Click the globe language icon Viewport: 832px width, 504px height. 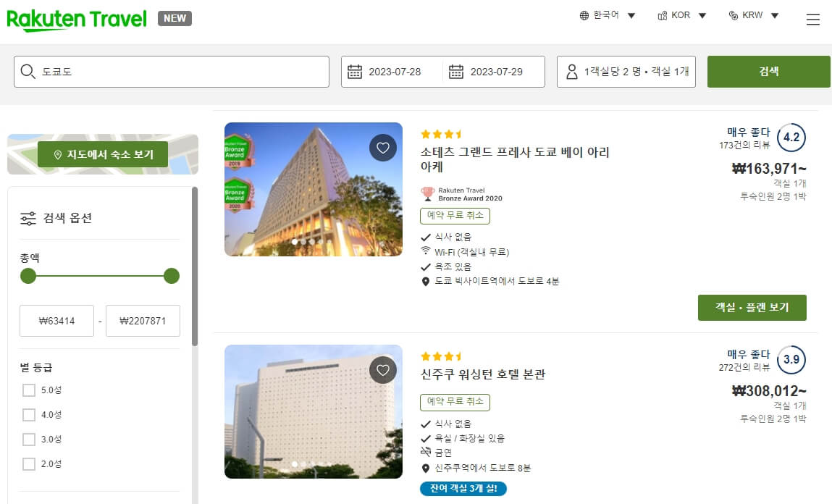(584, 15)
